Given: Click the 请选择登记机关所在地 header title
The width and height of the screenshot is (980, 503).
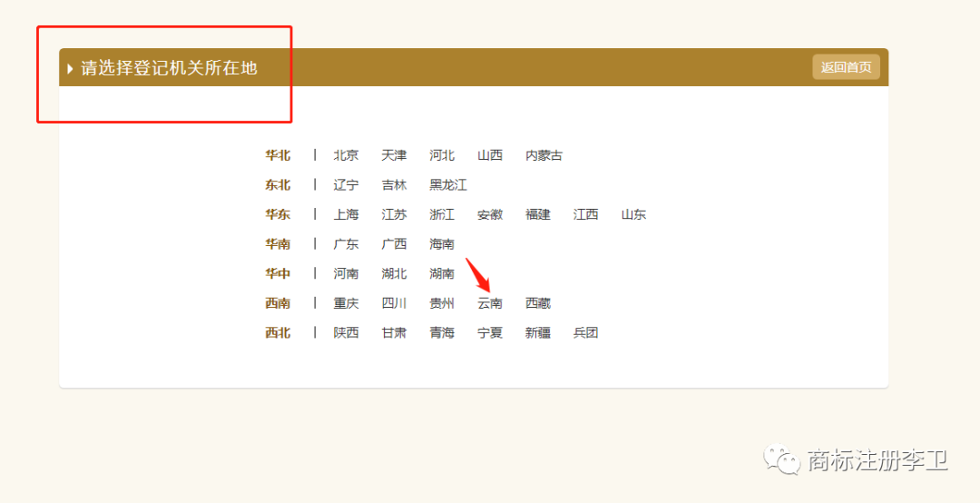Looking at the screenshot, I should coord(170,67).
